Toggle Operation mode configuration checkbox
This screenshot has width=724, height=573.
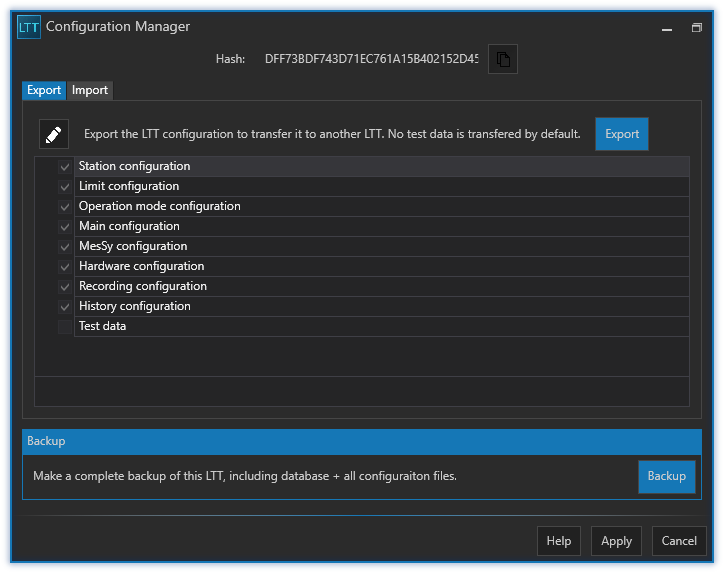click(65, 206)
